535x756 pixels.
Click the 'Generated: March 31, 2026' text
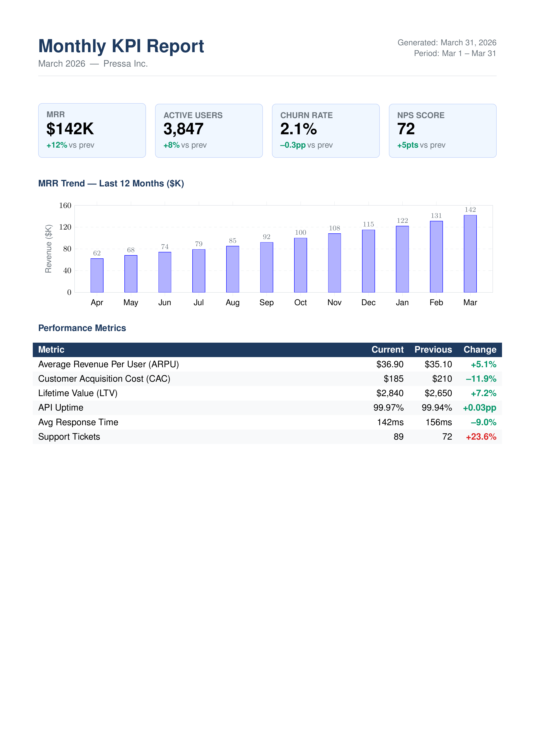pos(447,42)
